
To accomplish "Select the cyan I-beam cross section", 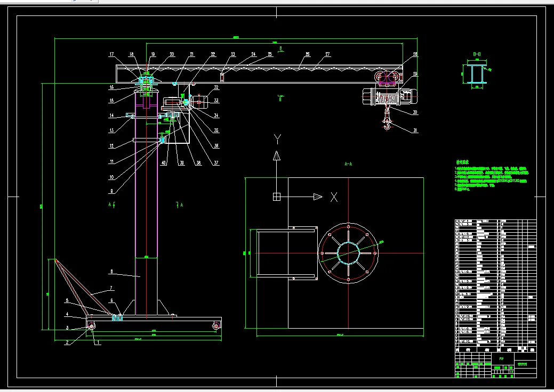I will 477,74.
